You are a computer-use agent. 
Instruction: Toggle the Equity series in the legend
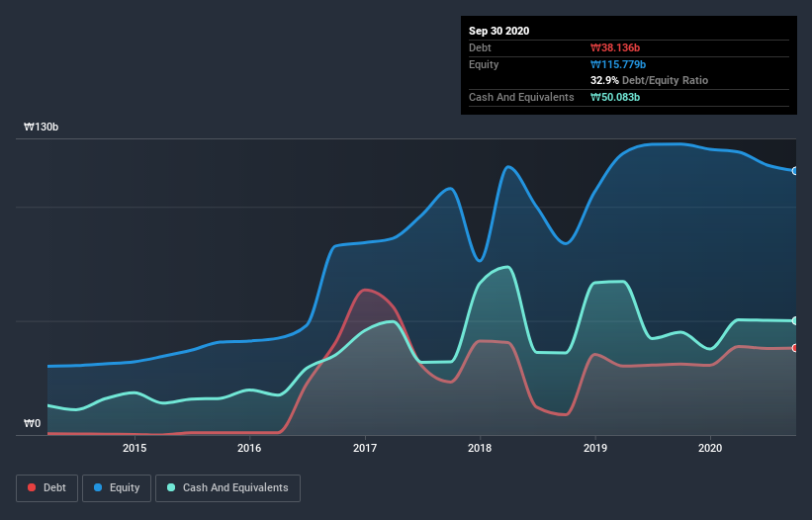point(117,488)
